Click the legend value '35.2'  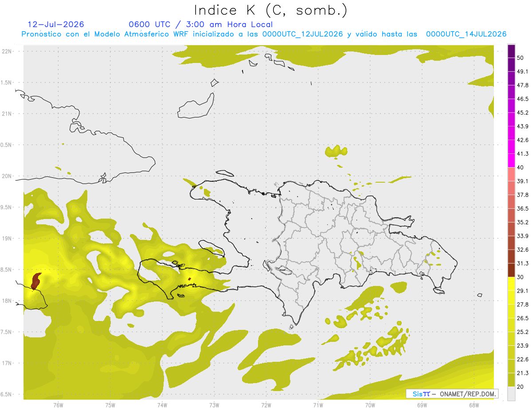pyautogui.click(x=523, y=222)
